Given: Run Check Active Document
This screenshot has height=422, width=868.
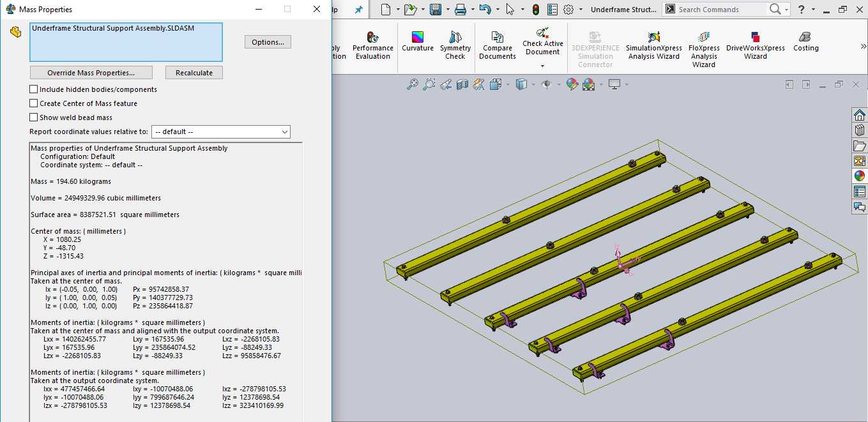Looking at the screenshot, I should (543, 41).
